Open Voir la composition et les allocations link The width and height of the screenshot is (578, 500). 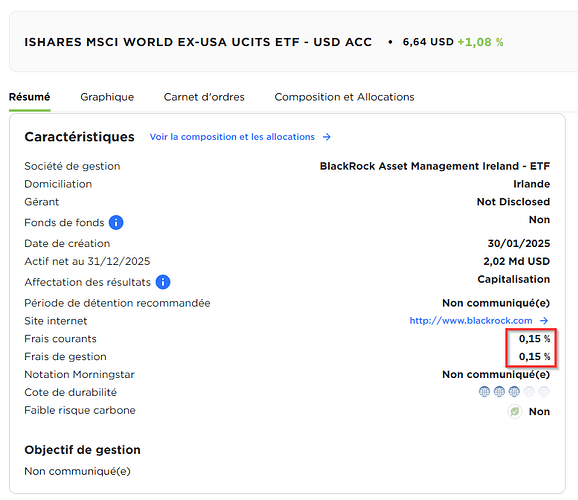coord(232,137)
